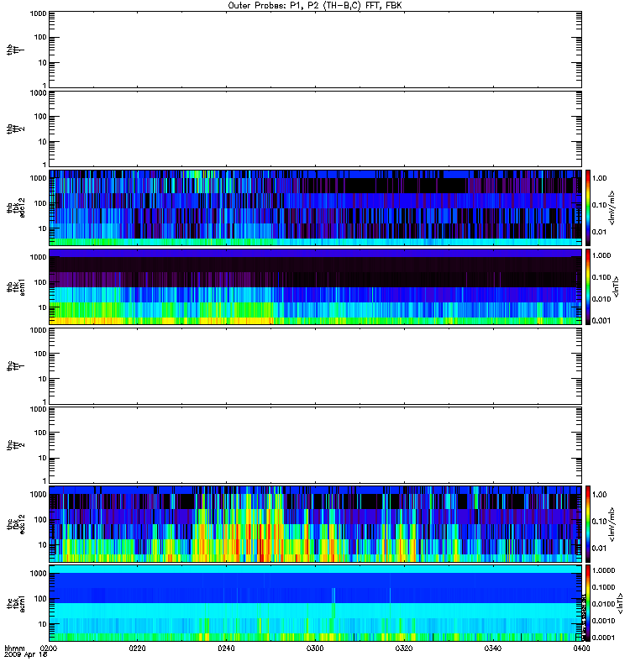Click the '0.01' tick on thb edc12 color bar
Image resolution: width=630 pixels, height=672 pixels.
coord(599,232)
